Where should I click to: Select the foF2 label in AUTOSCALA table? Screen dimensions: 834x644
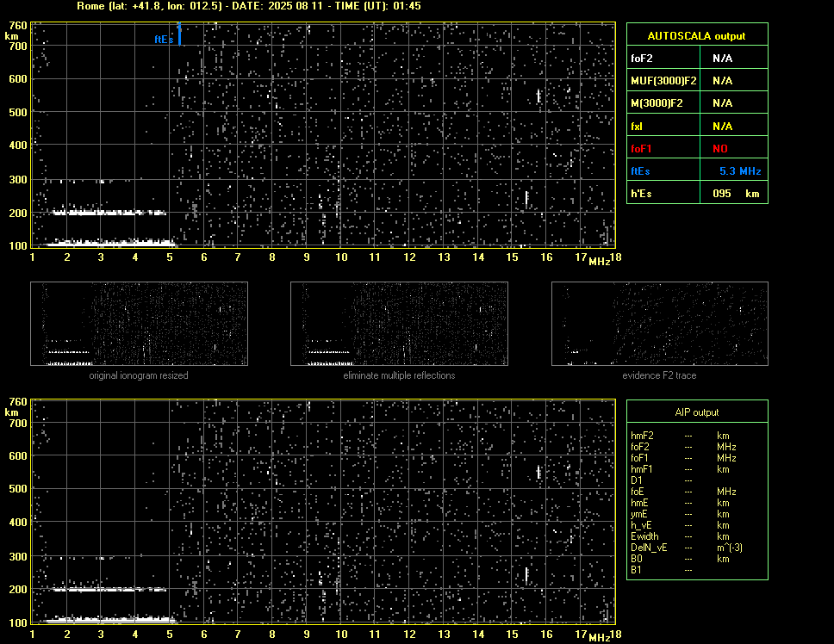coord(642,59)
